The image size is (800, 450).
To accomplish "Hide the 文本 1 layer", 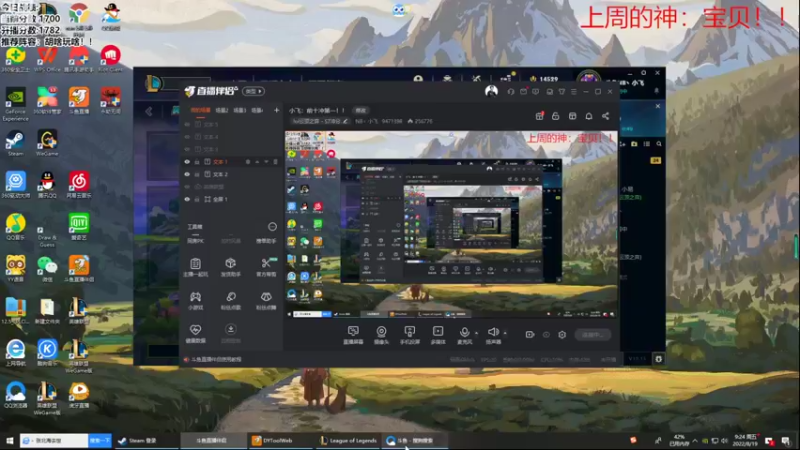I will point(187,162).
